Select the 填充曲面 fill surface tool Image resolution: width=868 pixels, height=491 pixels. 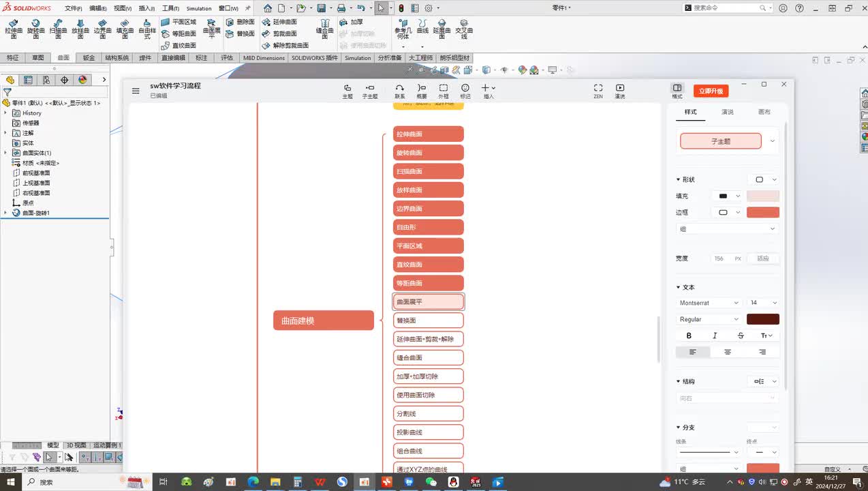[125, 30]
